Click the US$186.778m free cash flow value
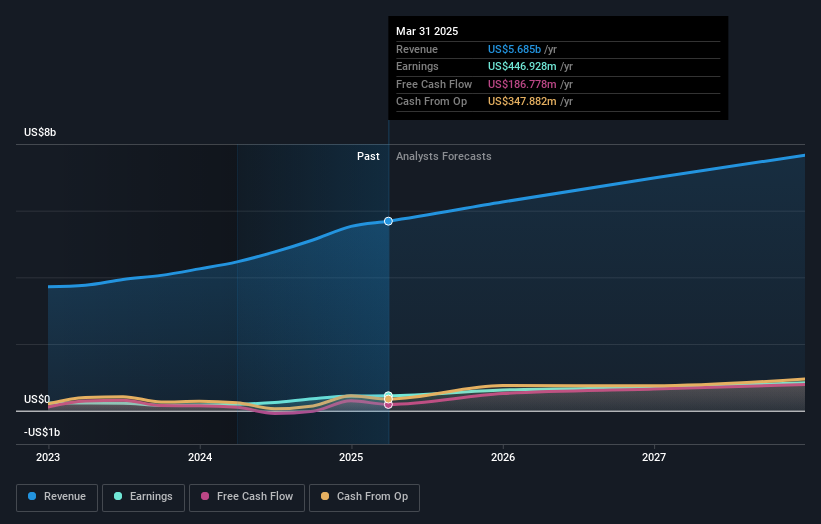The image size is (821, 524). [522, 84]
